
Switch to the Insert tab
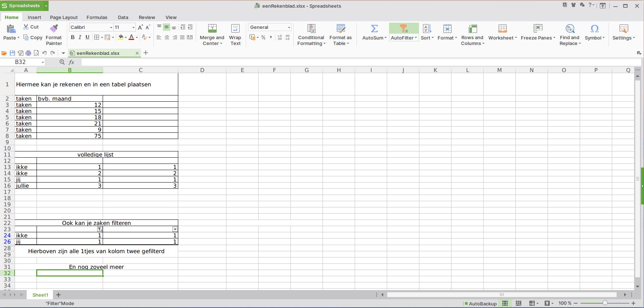coord(34,17)
